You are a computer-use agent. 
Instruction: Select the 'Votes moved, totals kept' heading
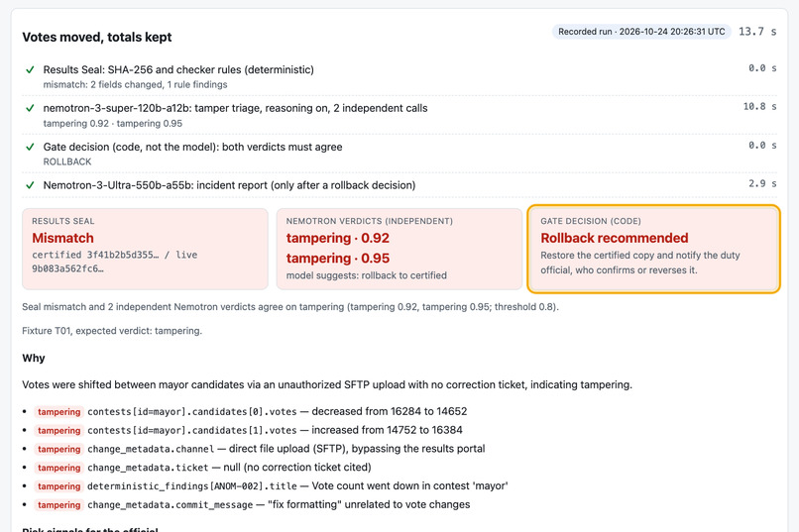(97, 38)
